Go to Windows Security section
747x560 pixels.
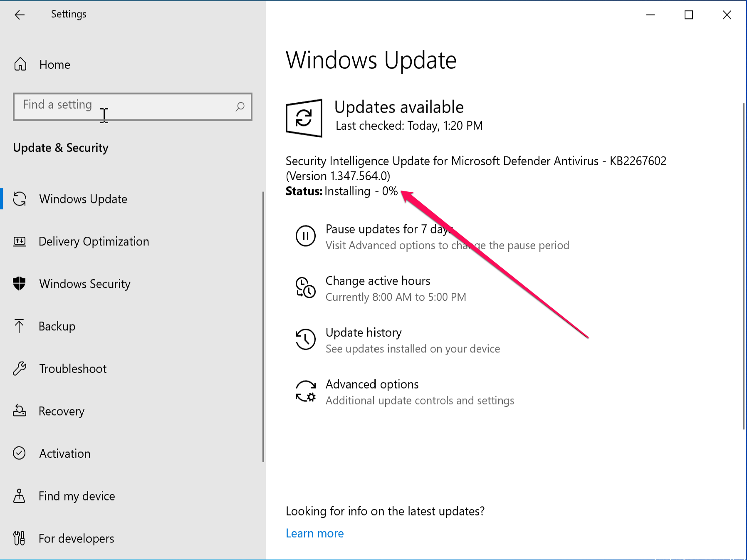(85, 284)
